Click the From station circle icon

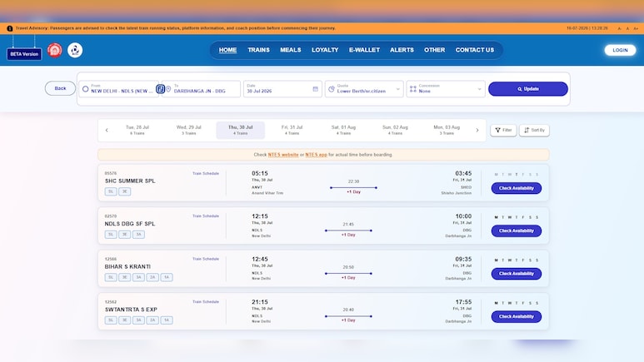point(86,89)
